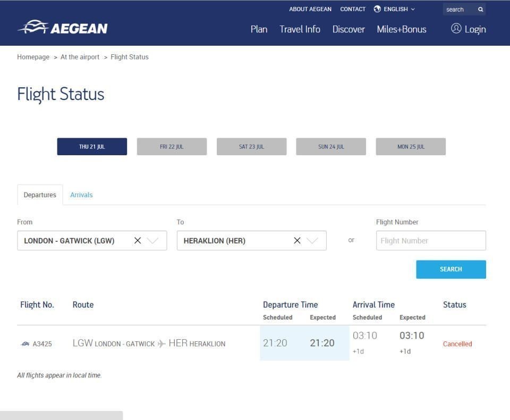Go to Homepage breadcrumb
This screenshot has width=510, height=420.
(33, 57)
